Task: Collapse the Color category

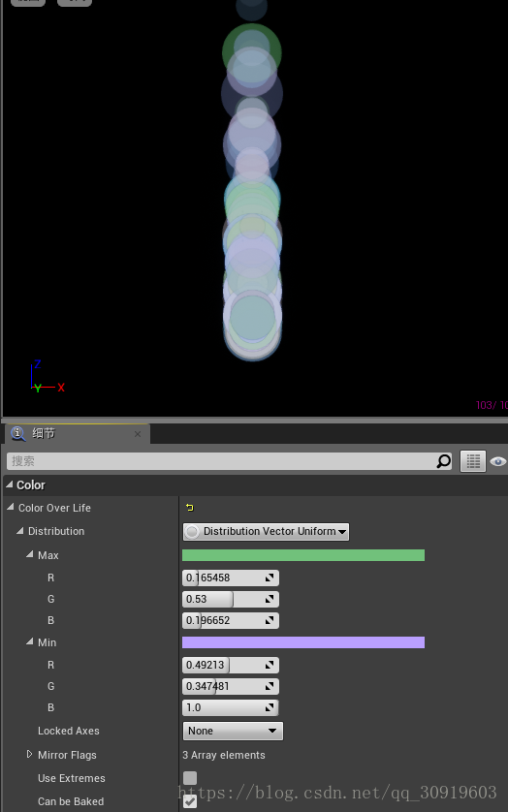Action: [x=10, y=484]
